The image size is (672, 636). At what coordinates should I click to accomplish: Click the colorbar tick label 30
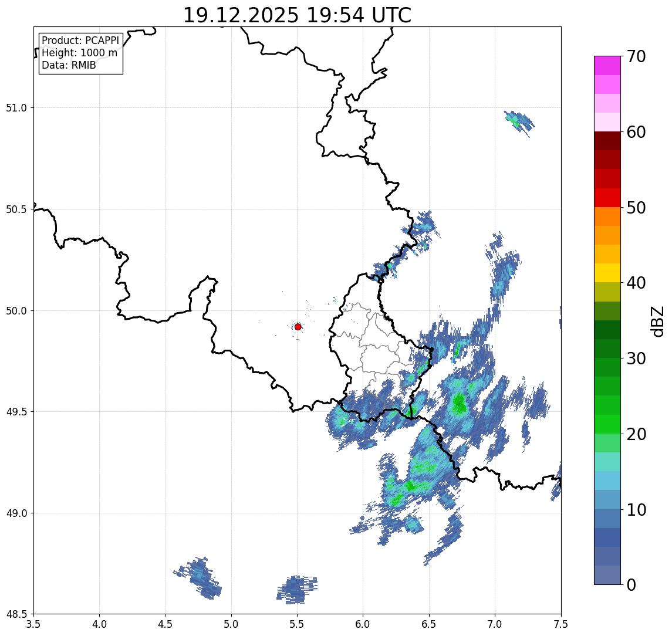(636, 358)
